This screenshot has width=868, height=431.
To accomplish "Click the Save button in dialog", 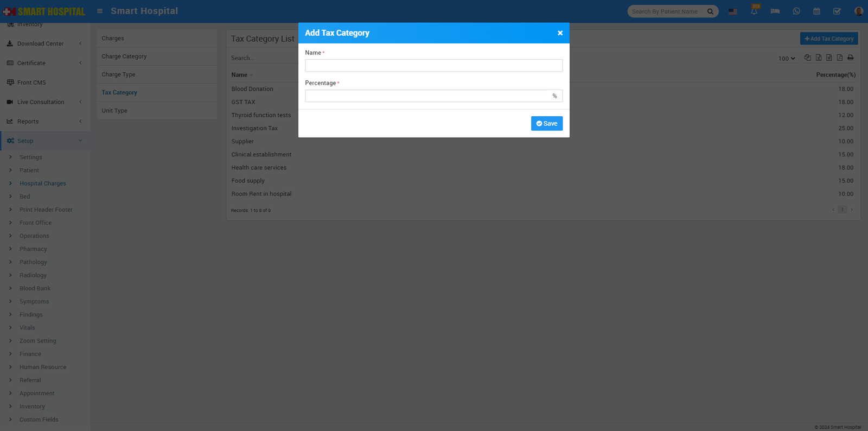I will click(546, 124).
